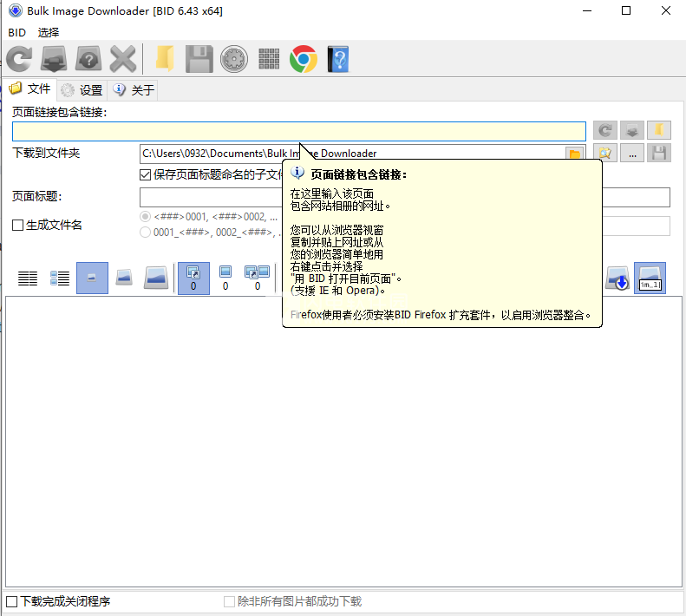
Task: Click the ellipsis browse button
Action: coord(632,153)
